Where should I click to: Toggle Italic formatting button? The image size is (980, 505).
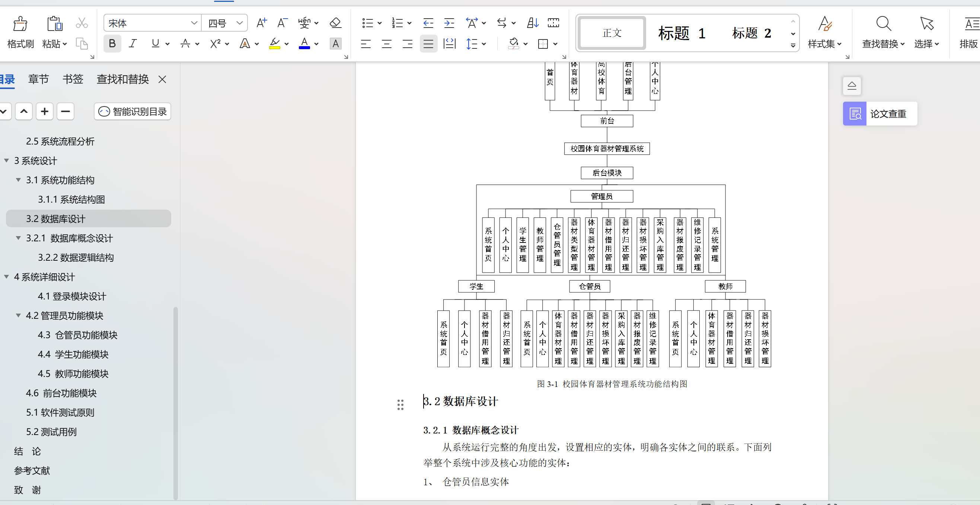pyautogui.click(x=133, y=44)
